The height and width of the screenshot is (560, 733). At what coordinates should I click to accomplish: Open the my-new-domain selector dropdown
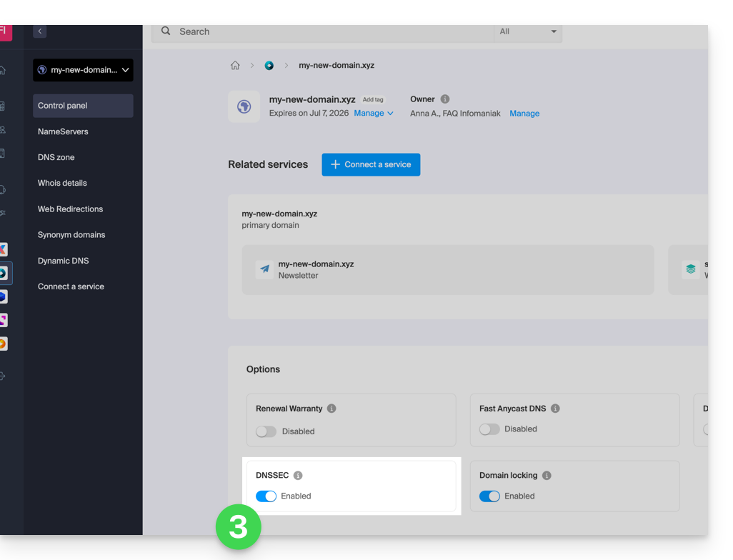pyautogui.click(x=83, y=70)
